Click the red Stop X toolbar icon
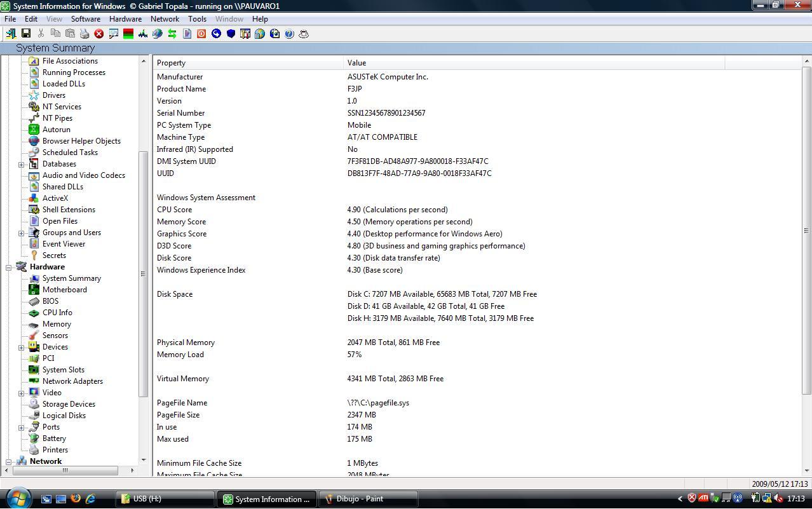812x509 pixels. (x=99, y=34)
